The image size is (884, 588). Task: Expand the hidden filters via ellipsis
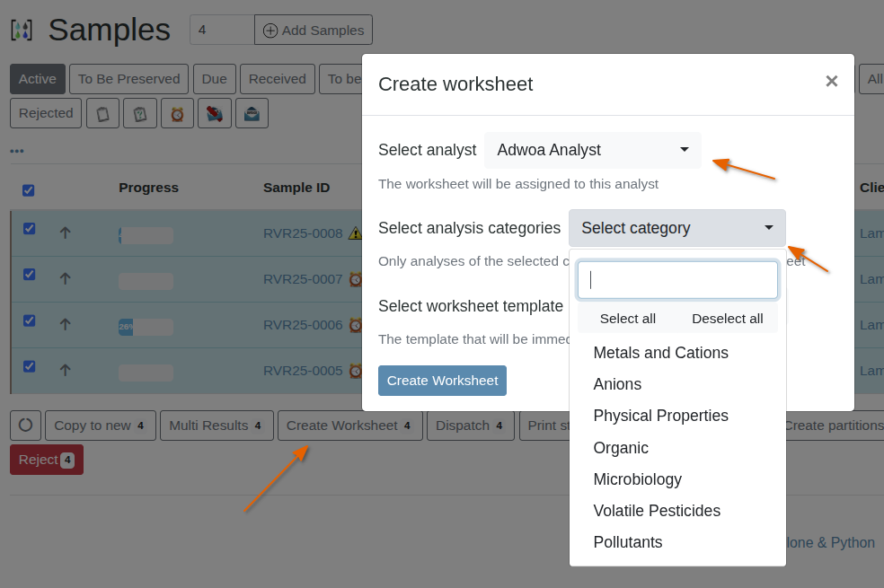[x=16, y=150]
